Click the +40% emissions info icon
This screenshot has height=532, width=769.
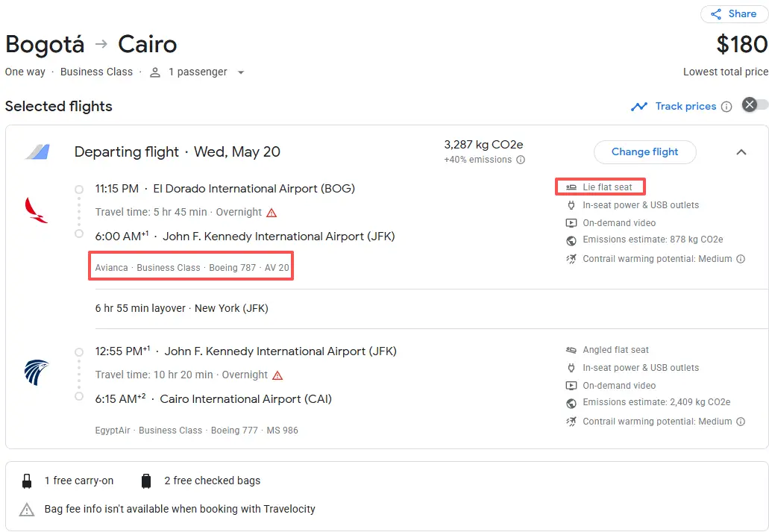521,160
